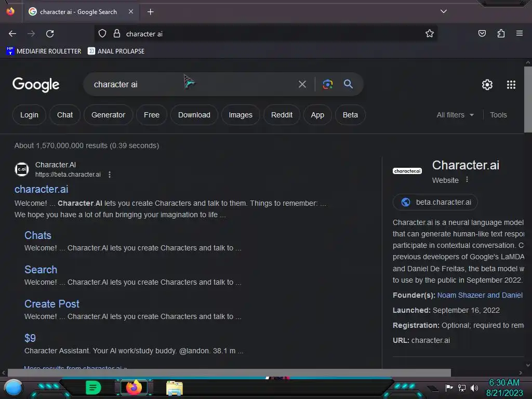Open the Noam Shazeer and Daniel founders link

pyautogui.click(x=480, y=295)
